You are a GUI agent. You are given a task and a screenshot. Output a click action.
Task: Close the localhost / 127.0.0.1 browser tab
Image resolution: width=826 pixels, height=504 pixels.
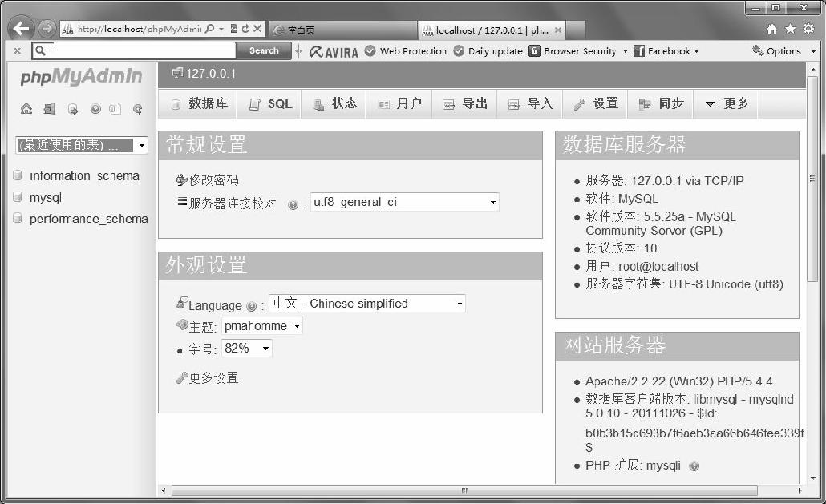(x=558, y=30)
